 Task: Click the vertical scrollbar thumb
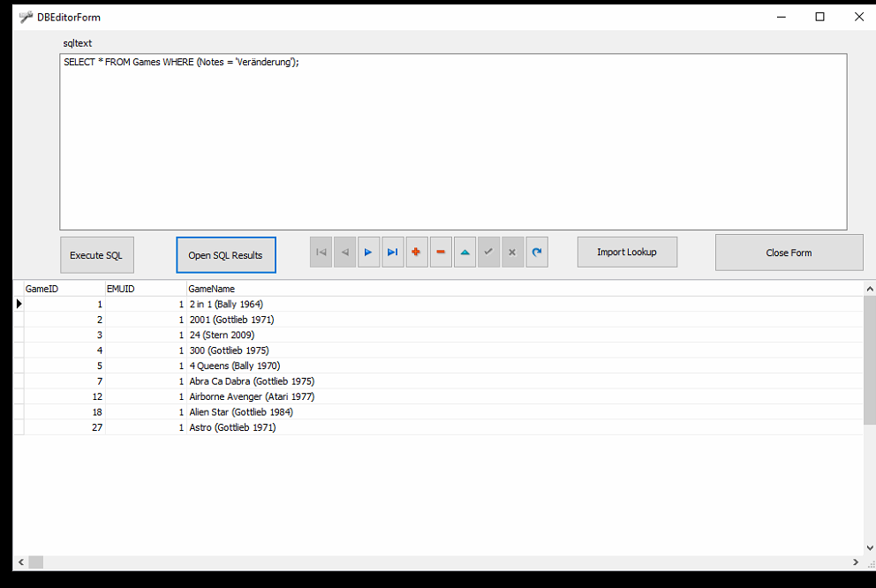(870, 360)
